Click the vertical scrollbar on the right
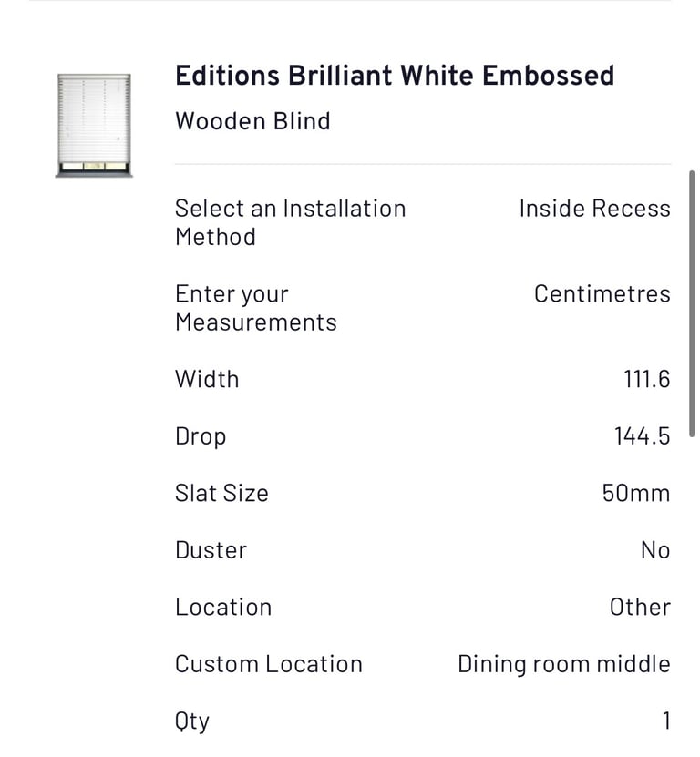This screenshot has height=757, width=700. (692, 303)
